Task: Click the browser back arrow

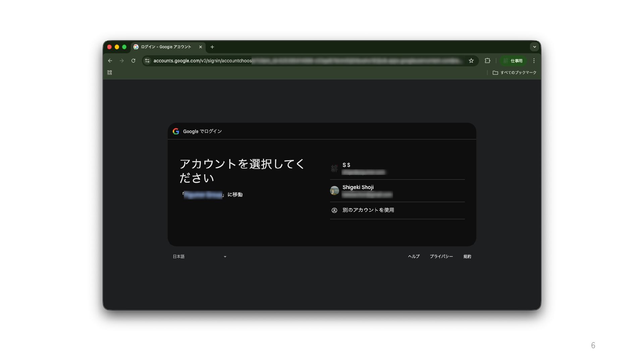Action: pos(110,61)
